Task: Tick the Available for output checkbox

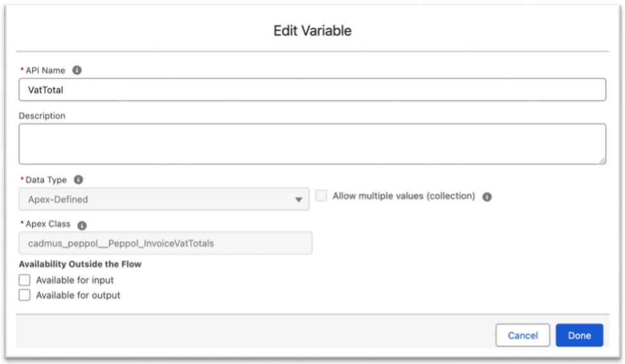Action: pyautogui.click(x=25, y=295)
